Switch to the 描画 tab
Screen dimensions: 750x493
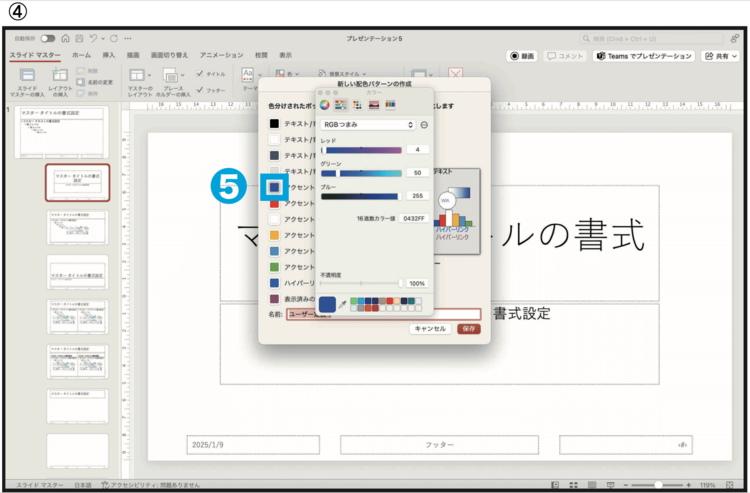(133, 55)
